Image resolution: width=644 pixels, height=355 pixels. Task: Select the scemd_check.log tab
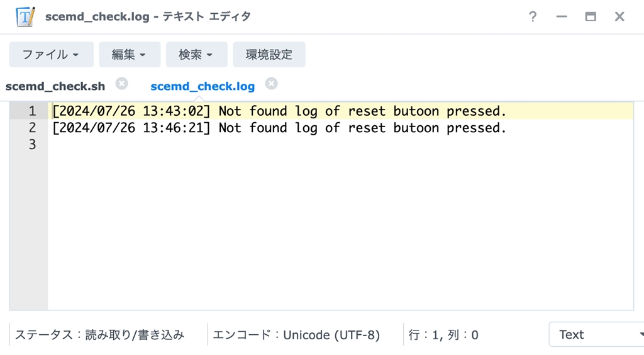(203, 86)
